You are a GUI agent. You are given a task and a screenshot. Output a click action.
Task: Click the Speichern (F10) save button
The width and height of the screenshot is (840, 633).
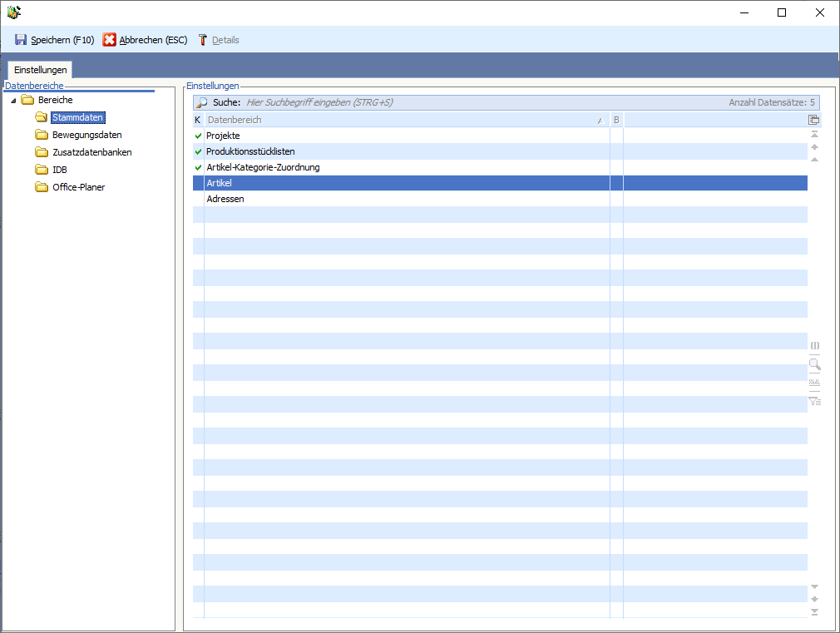pyautogui.click(x=54, y=40)
